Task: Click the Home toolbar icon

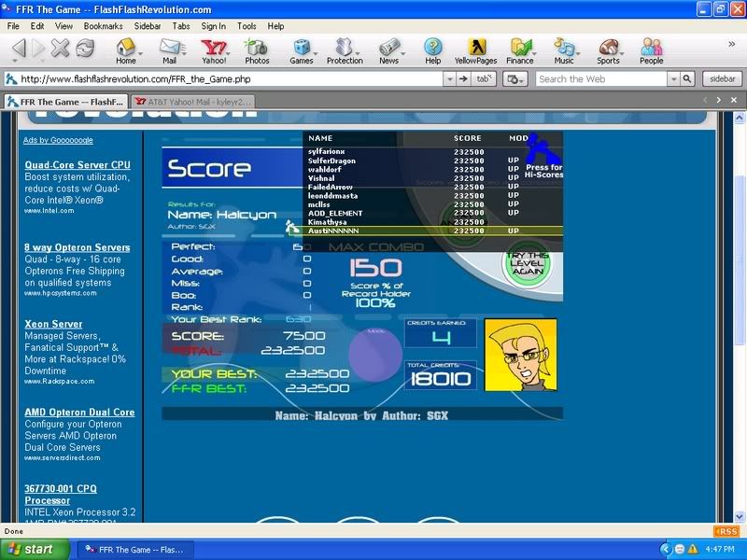Action: (125, 49)
